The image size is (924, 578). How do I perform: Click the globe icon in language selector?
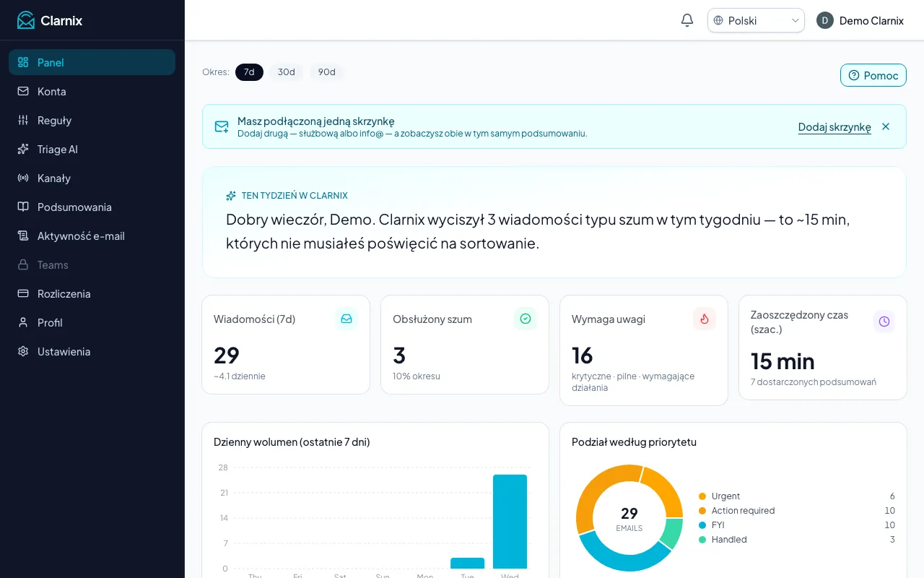coord(718,20)
